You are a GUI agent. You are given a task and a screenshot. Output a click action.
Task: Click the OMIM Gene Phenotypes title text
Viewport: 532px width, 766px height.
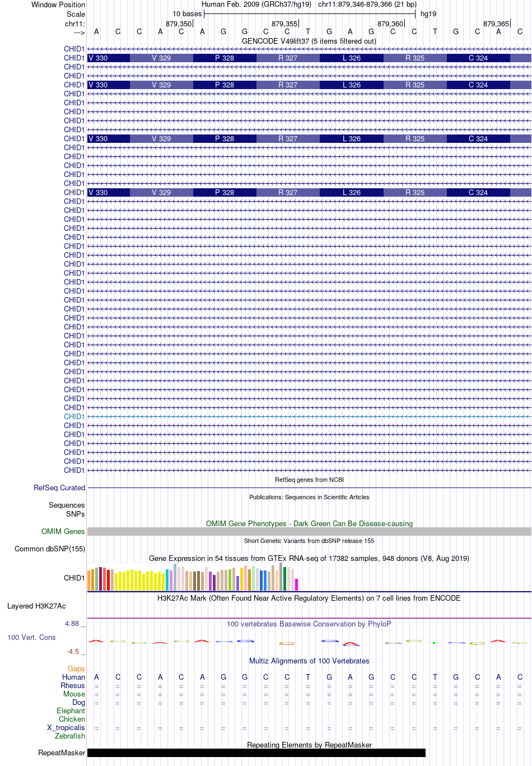tap(309, 524)
